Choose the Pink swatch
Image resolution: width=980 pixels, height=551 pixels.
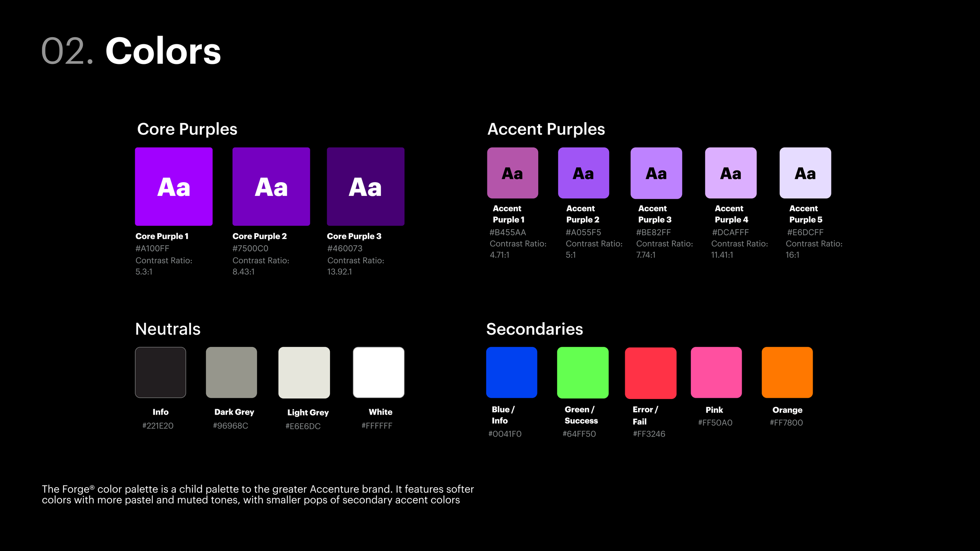pyautogui.click(x=716, y=372)
